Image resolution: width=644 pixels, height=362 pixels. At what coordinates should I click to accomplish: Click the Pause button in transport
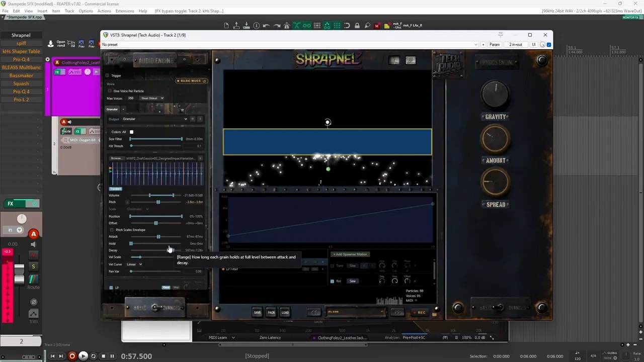tap(112, 356)
